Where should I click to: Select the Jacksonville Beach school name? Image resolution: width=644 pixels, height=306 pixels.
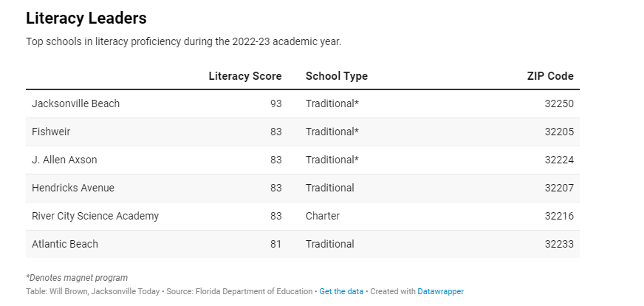75,103
